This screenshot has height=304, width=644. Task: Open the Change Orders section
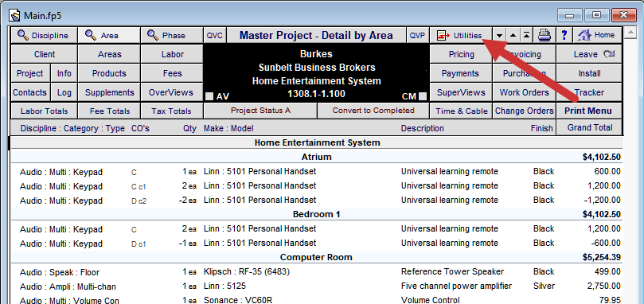[524, 111]
